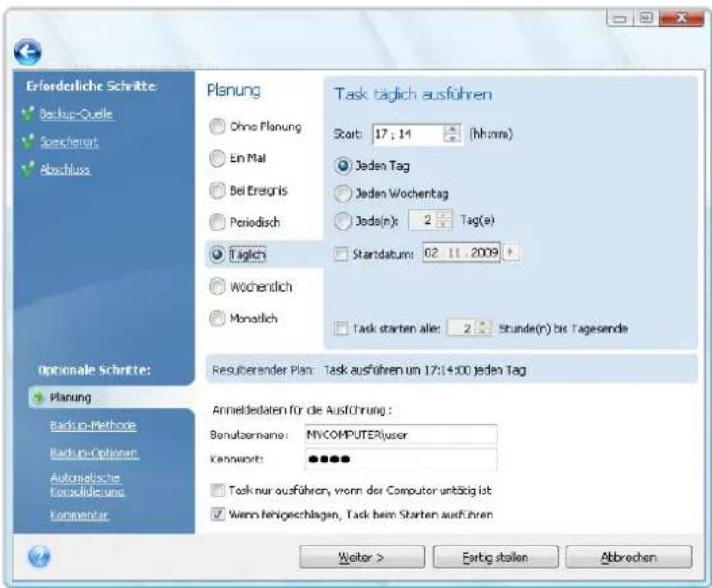Screen dimensions: 712x588
Task: Select Täglich radio button
Action: tap(217, 254)
